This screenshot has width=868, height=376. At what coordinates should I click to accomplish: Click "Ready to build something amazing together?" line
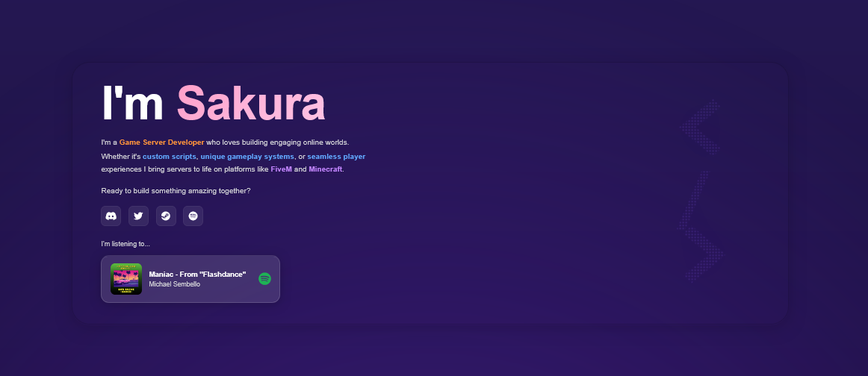176,191
